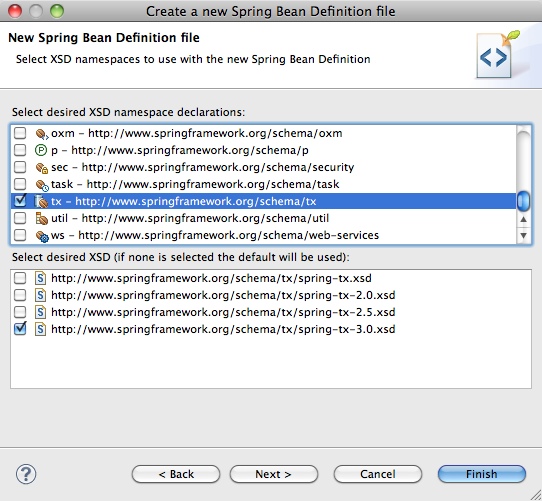The width and height of the screenshot is (542, 501).
Task: Click the p namespace icon
Action: tap(41, 150)
